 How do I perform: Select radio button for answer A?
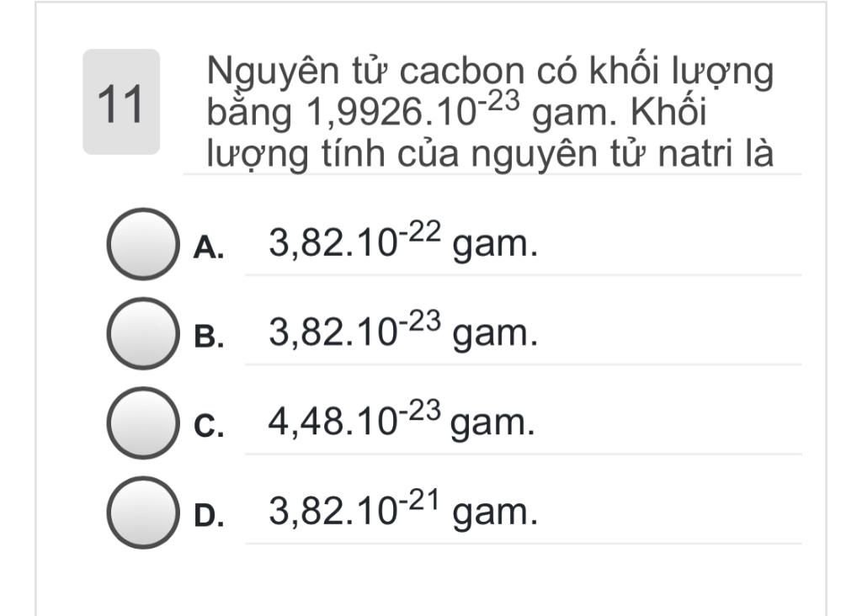point(143,244)
